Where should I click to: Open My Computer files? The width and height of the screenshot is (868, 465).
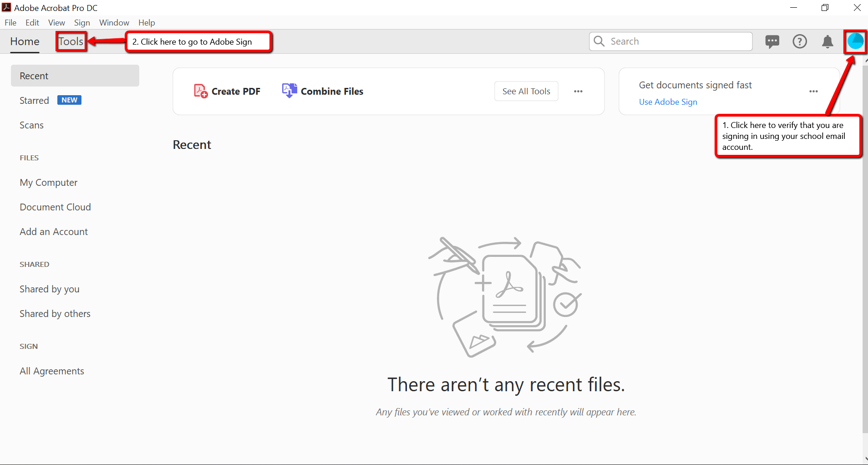(x=49, y=183)
